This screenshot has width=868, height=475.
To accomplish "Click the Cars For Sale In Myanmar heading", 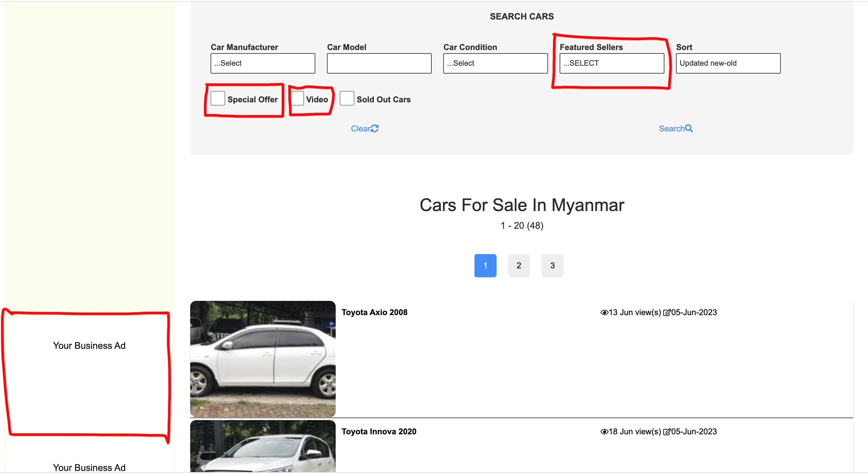I will (522, 205).
